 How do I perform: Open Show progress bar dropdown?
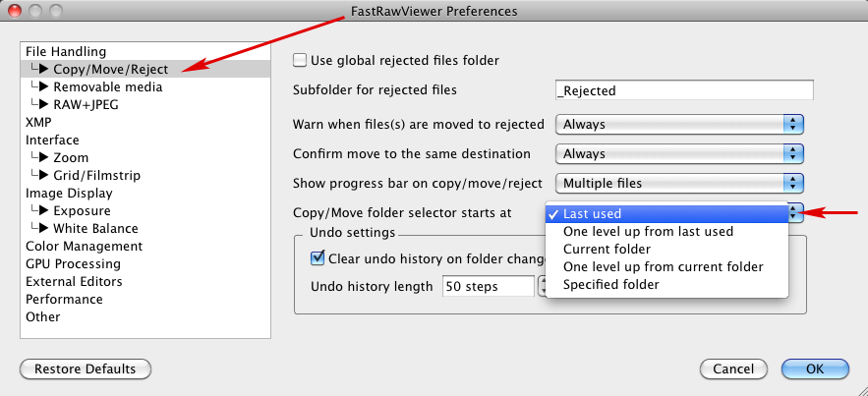(x=680, y=183)
